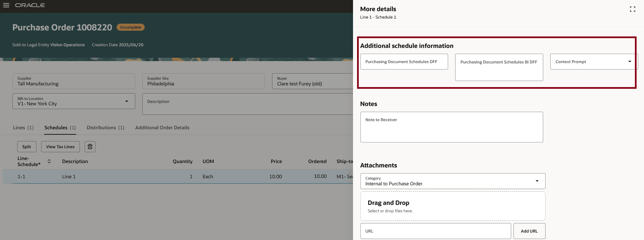Select the 1-1 schedule row

[x=135, y=177]
